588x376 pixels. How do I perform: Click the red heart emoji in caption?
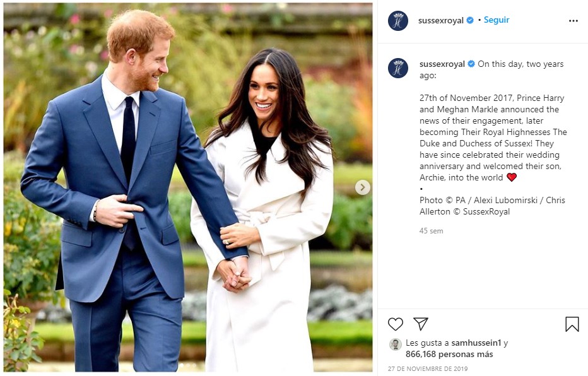(512, 177)
